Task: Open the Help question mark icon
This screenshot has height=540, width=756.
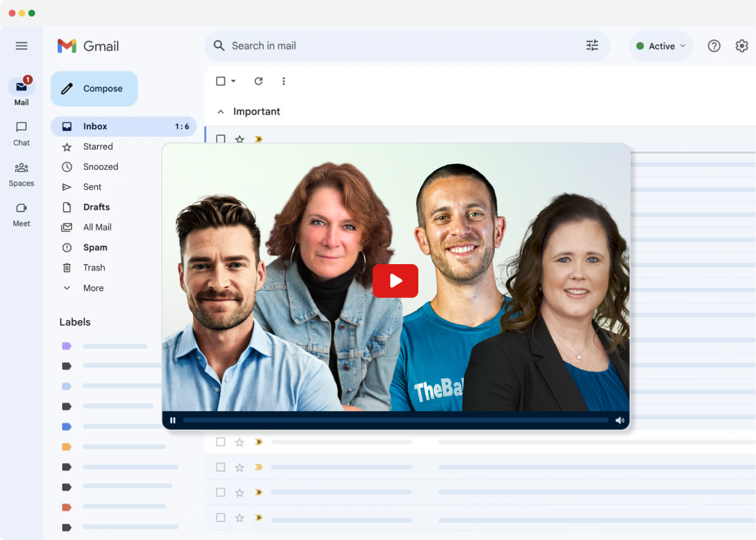Action: pos(714,46)
